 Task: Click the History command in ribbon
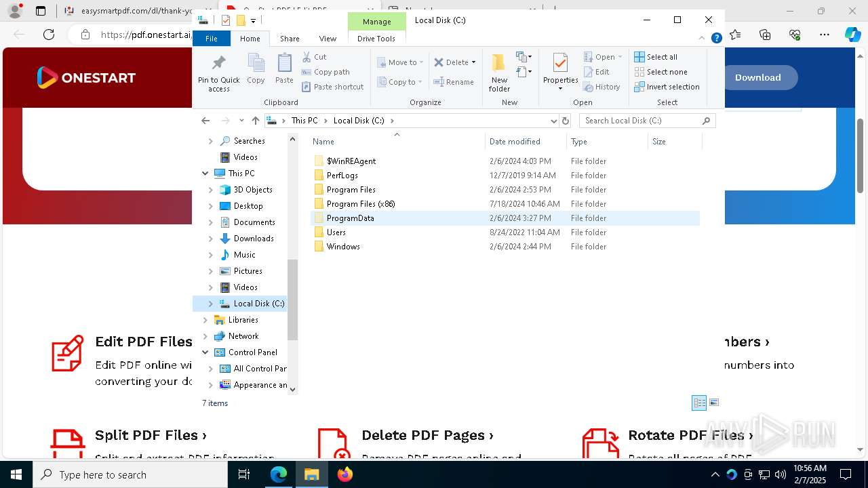coord(601,87)
